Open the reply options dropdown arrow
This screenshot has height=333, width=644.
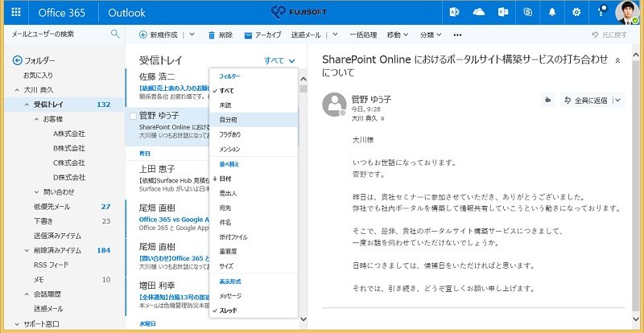coord(618,100)
